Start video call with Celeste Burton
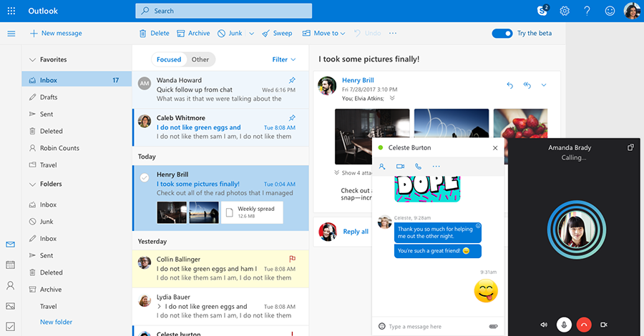The image size is (644, 336). click(x=401, y=167)
